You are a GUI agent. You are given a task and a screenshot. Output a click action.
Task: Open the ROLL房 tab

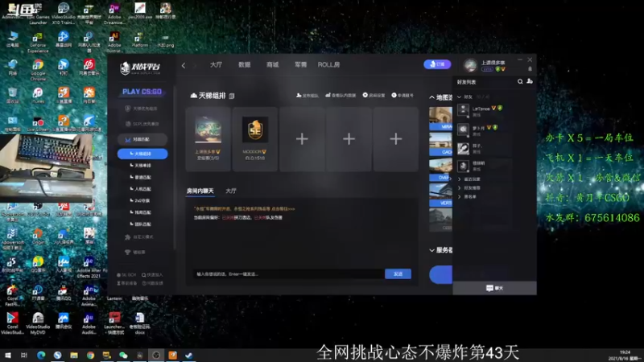click(x=328, y=65)
